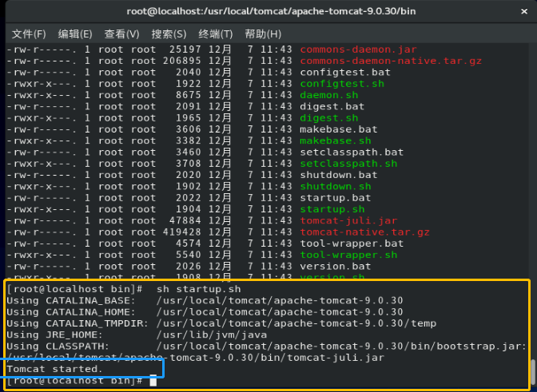Click the file name tool-wrapper.bat
This screenshot has width=537, height=392.
point(352,244)
